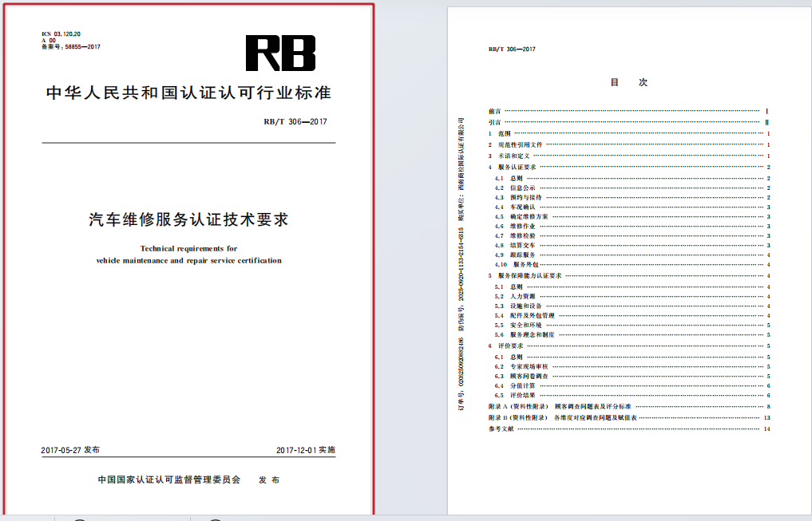This screenshot has height=521, width=812.
Task: Click contents entry 4.1 总则
Action: point(632,179)
